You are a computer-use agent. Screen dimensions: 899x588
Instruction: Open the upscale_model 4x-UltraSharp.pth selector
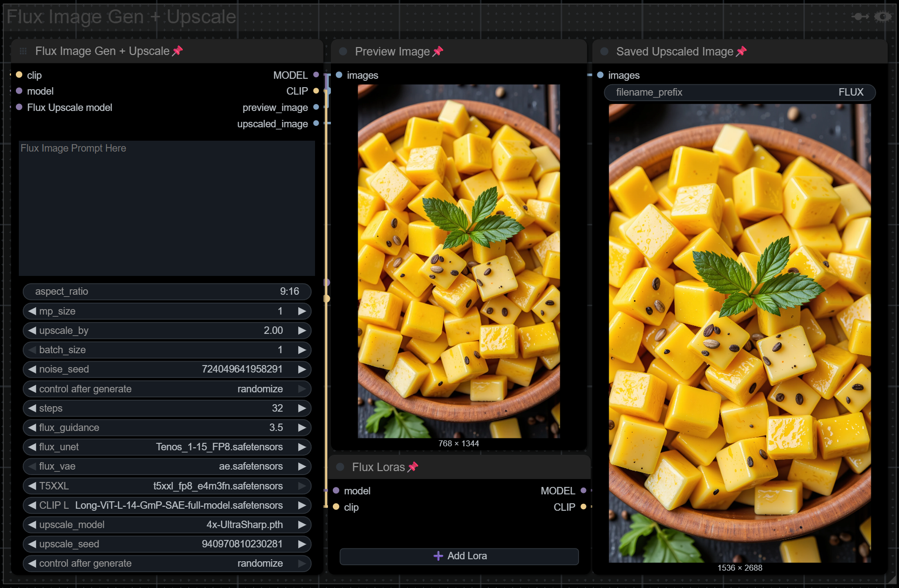tap(167, 525)
